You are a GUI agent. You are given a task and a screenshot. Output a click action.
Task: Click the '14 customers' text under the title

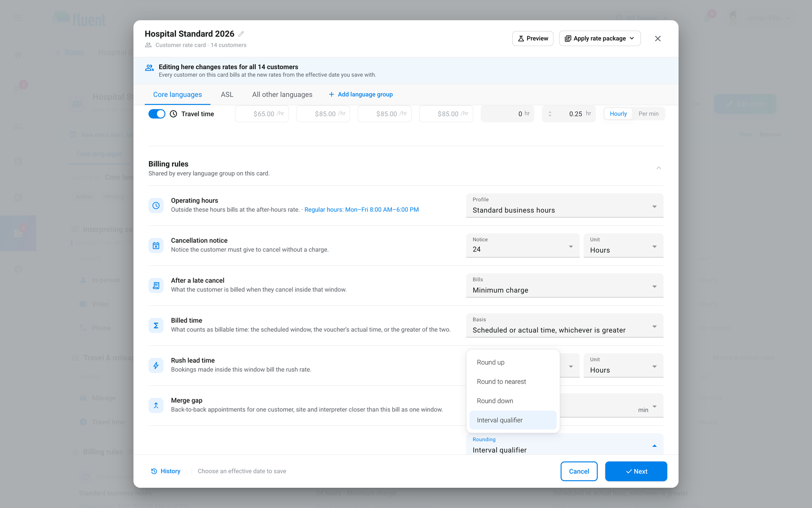(x=228, y=45)
